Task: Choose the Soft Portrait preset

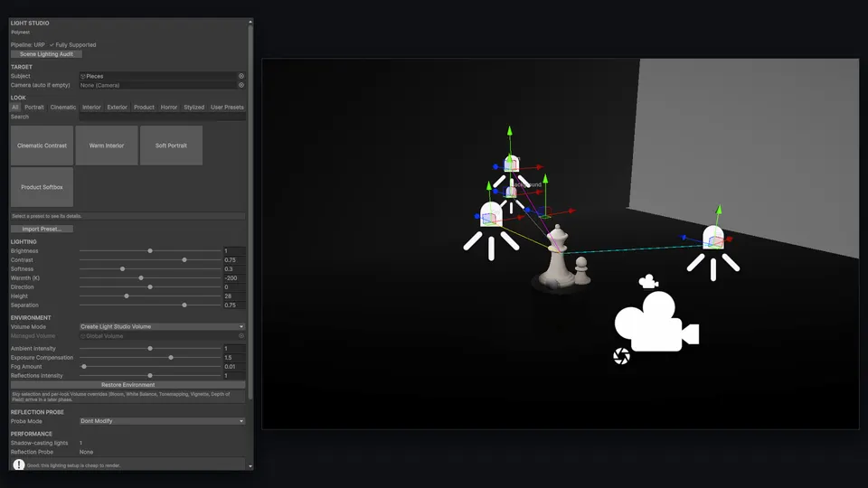Action: click(x=171, y=145)
